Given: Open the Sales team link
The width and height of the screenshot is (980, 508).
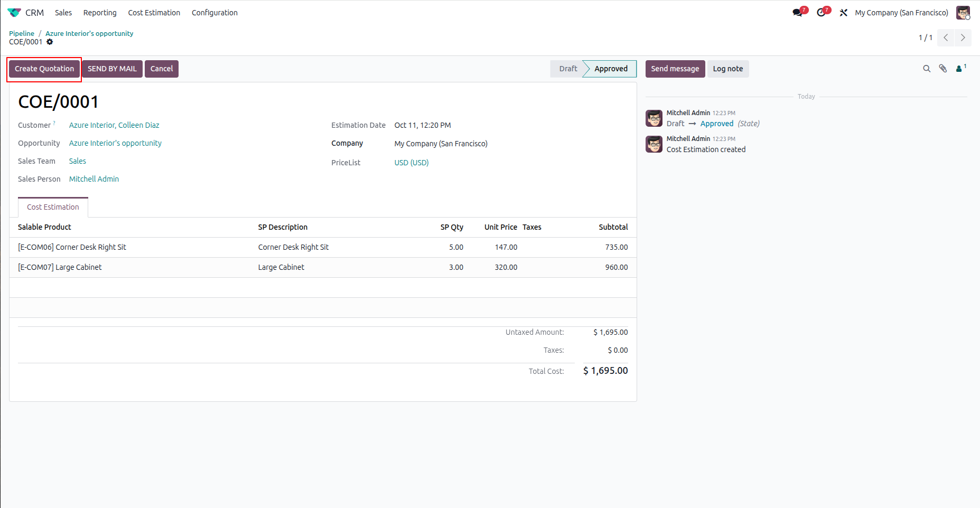Looking at the screenshot, I should 78,161.
